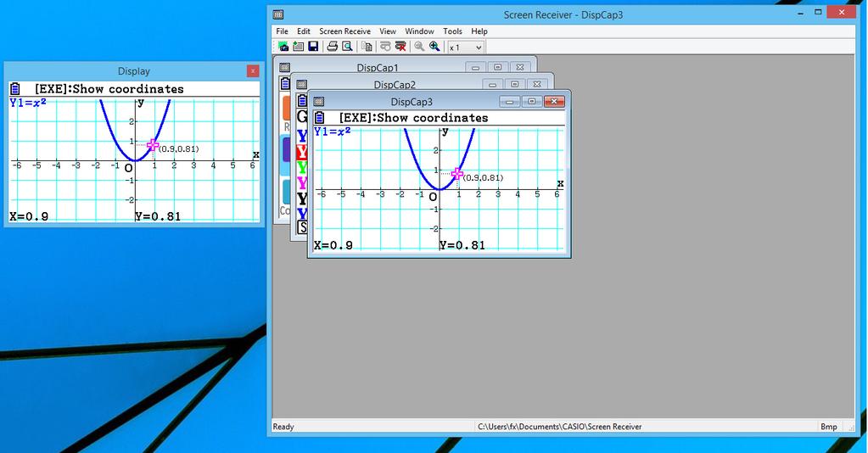Image resolution: width=868 pixels, height=453 pixels.
Task: Open the Window menu
Action: [x=419, y=31]
